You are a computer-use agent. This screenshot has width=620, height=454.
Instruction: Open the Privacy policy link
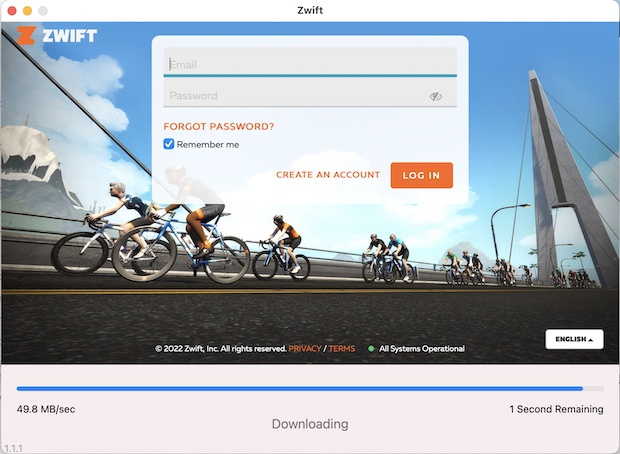(x=304, y=349)
